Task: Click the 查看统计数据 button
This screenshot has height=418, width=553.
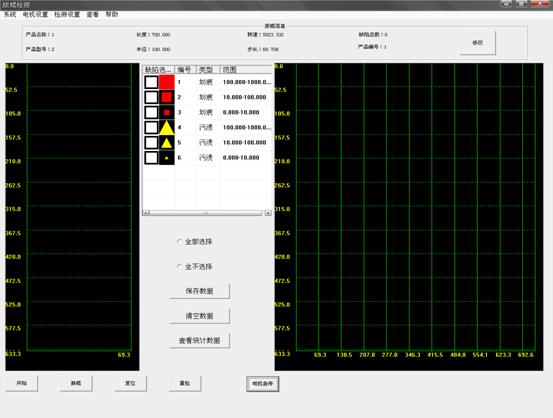Action: pyautogui.click(x=200, y=340)
